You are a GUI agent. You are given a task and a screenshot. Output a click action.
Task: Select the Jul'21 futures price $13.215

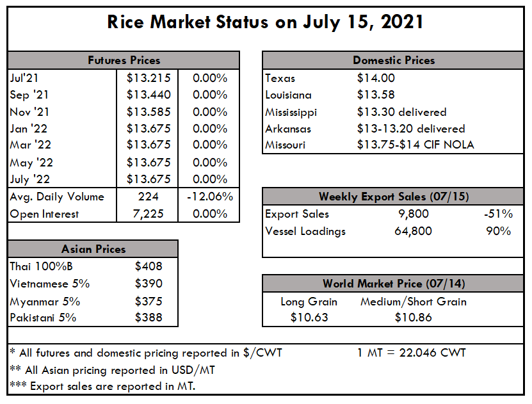coord(149,78)
